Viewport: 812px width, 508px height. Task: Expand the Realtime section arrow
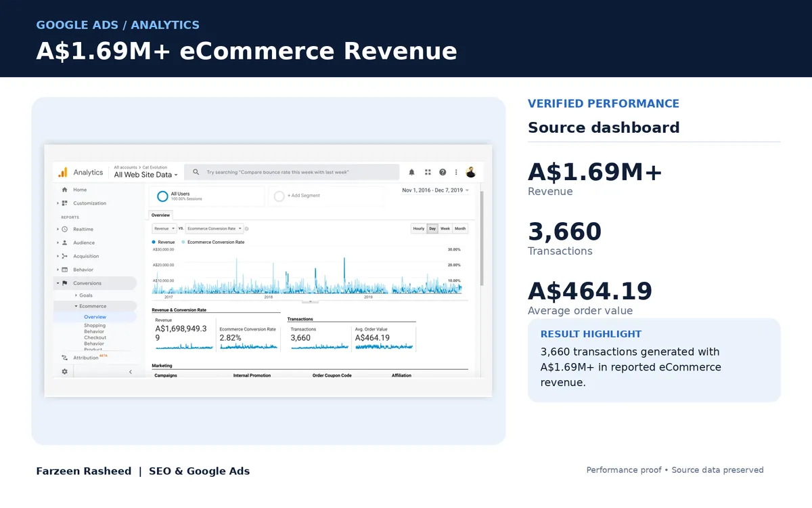pos(58,229)
